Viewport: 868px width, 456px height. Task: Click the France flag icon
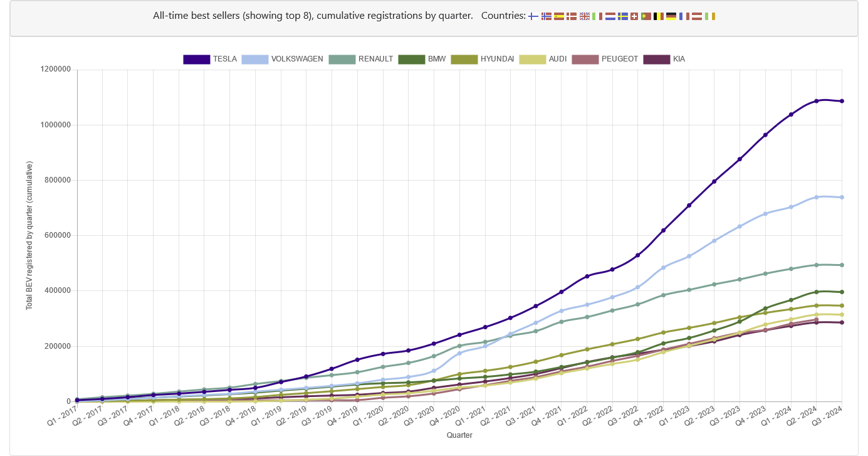pyautogui.click(x=684, y=16)
